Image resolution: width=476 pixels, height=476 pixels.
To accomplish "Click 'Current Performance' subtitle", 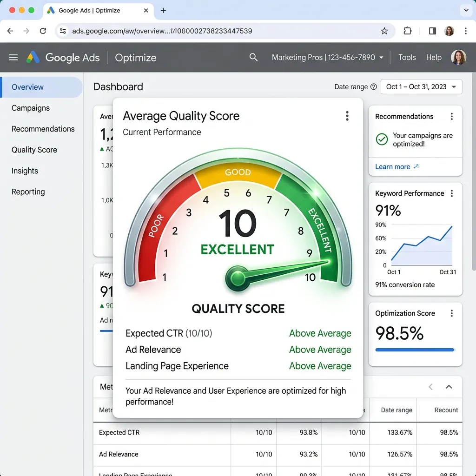I will pyautogui.click(x=162, y=132).
